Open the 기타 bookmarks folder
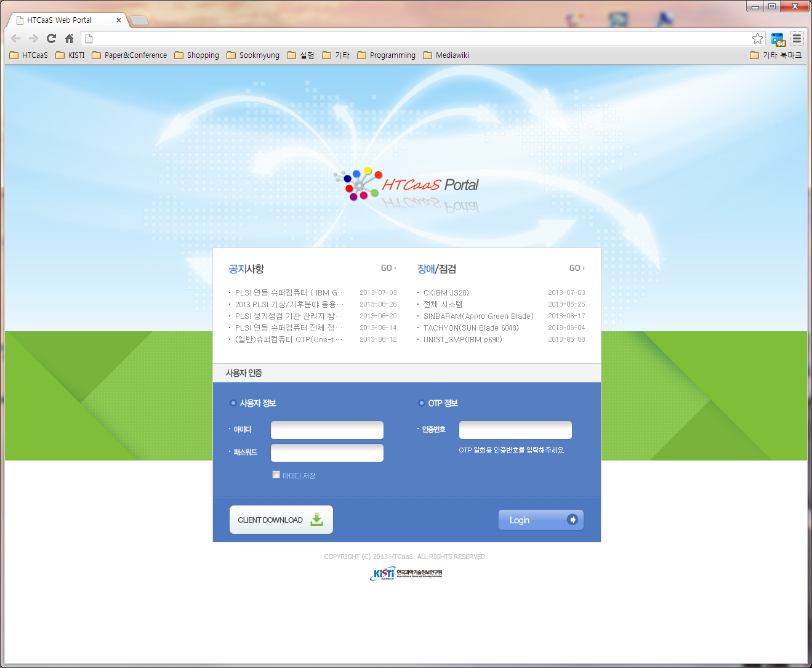The width and height of the screenshot is (812, 668). point(336,55)
